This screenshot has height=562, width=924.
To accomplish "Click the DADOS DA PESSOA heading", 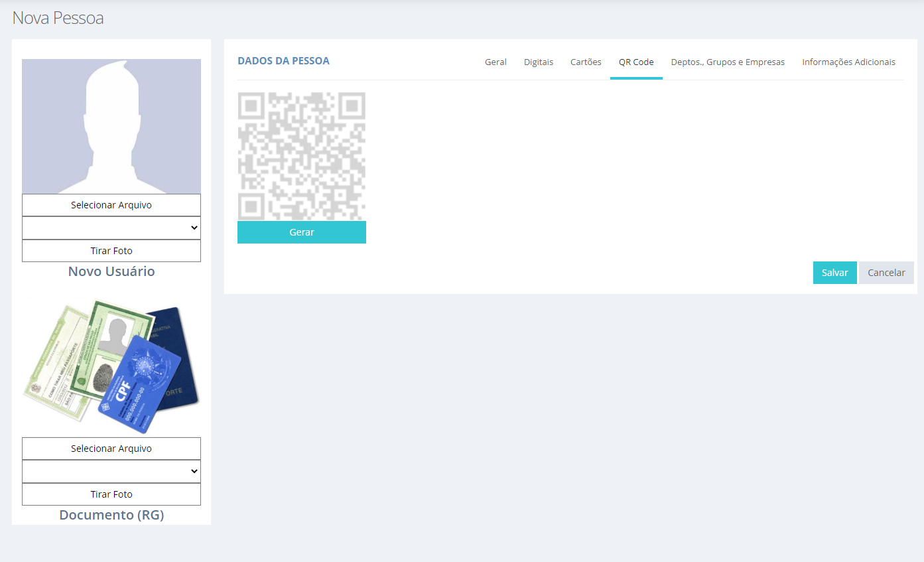I will click(283, 61).
